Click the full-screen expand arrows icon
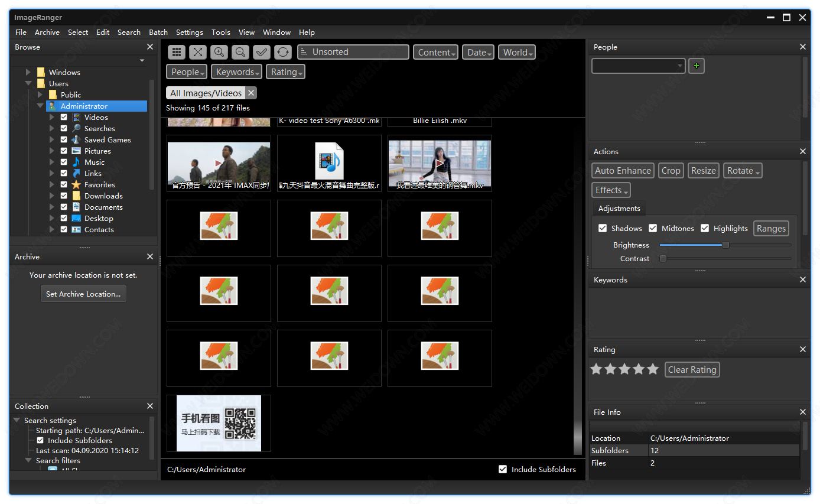Image resolution: width=820 pixels, height=504 pixels. coord(198,52)
